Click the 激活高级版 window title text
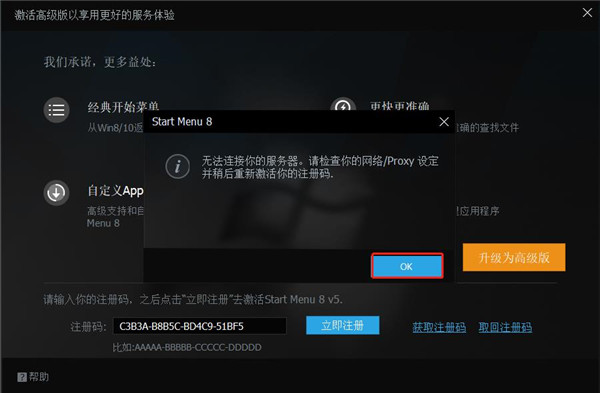This screenshot has height=393, width=600. 95,15
